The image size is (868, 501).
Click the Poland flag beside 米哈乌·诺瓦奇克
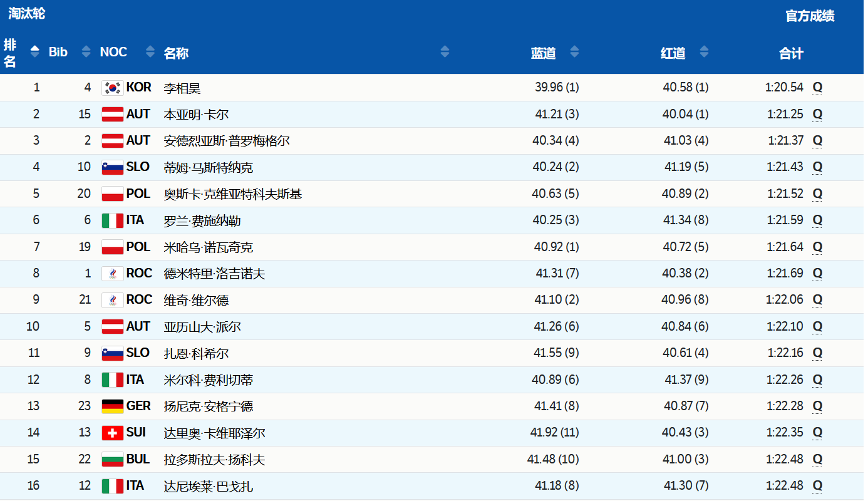point(113,247)
